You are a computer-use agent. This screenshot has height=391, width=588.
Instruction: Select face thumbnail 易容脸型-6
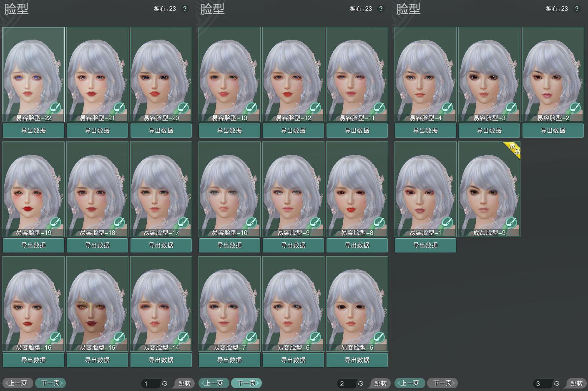(x=294, y=304)
